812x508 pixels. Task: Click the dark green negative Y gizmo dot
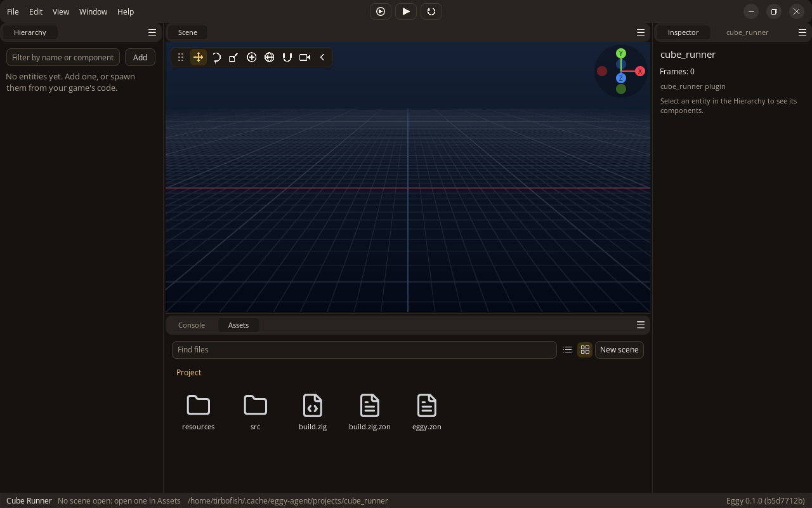tap(621, 89)
